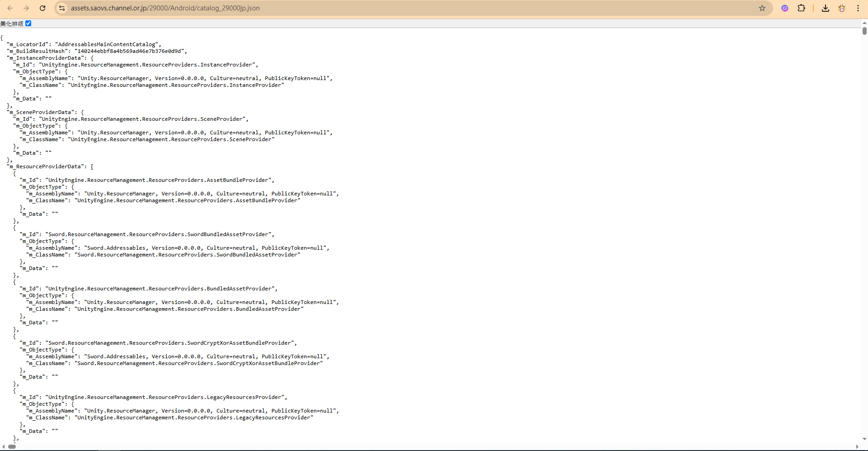Click the horizontal scrollbar thumb
Screen dimensions: 868x451
(x=12, y=446)
